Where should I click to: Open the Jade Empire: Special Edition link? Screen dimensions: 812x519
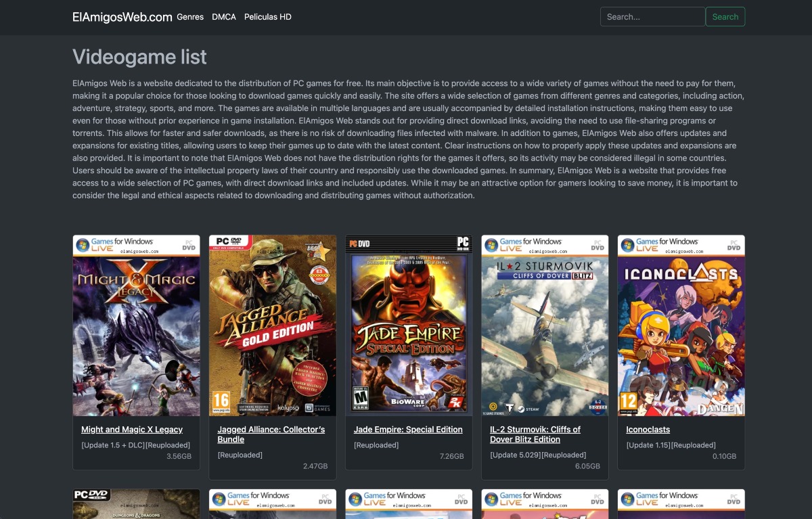(408, 429)
